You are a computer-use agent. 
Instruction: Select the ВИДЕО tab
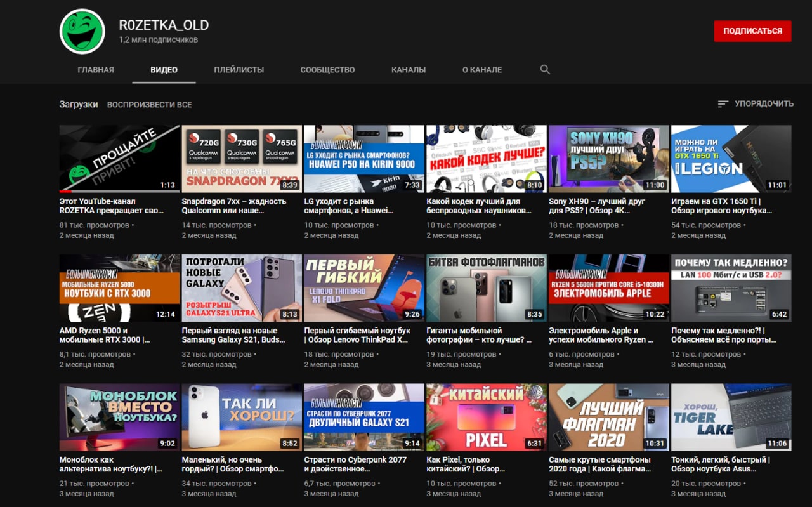click(x=164, y=70)
